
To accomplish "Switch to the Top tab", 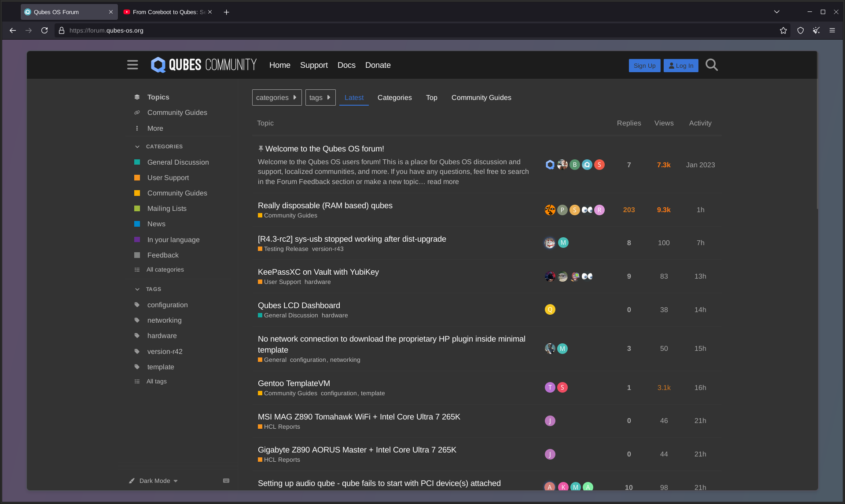I will coord(431,97).
